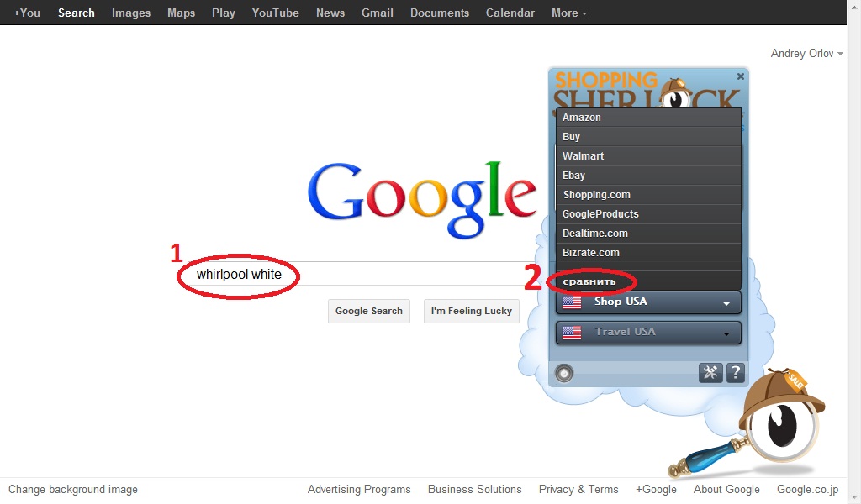Open the More menu in top bar
This screenshot has width=861, height=504.
(569, 13)
